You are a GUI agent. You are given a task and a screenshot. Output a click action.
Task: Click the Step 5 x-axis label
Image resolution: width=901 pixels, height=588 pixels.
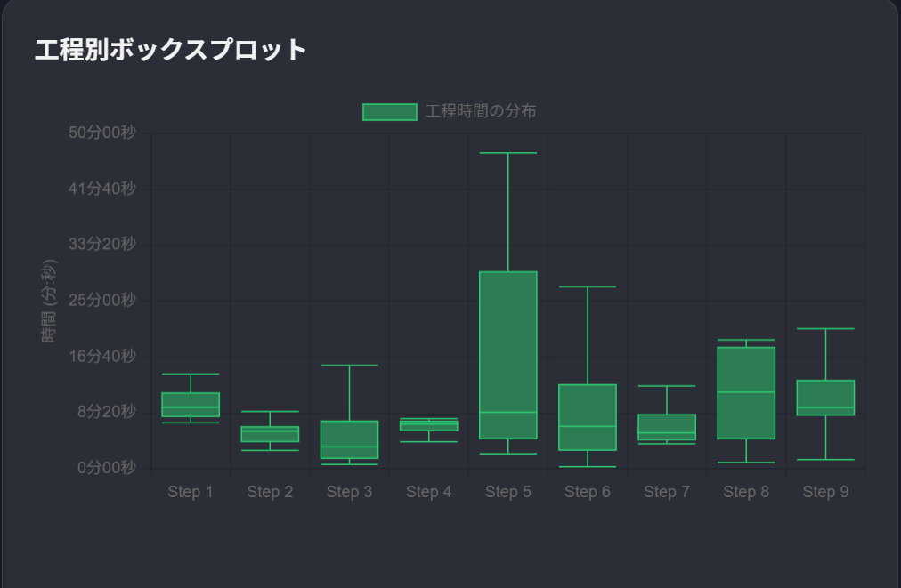[507, 492]
